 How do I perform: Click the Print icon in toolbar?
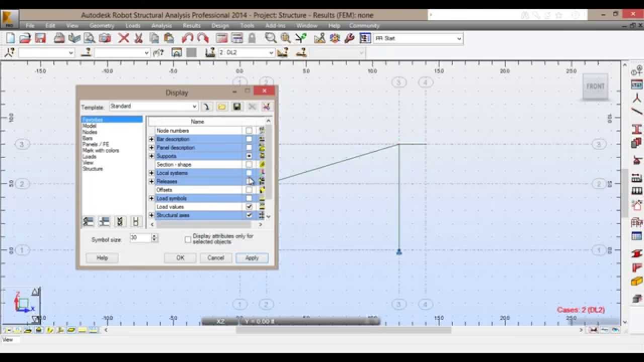tap(59, 38)
